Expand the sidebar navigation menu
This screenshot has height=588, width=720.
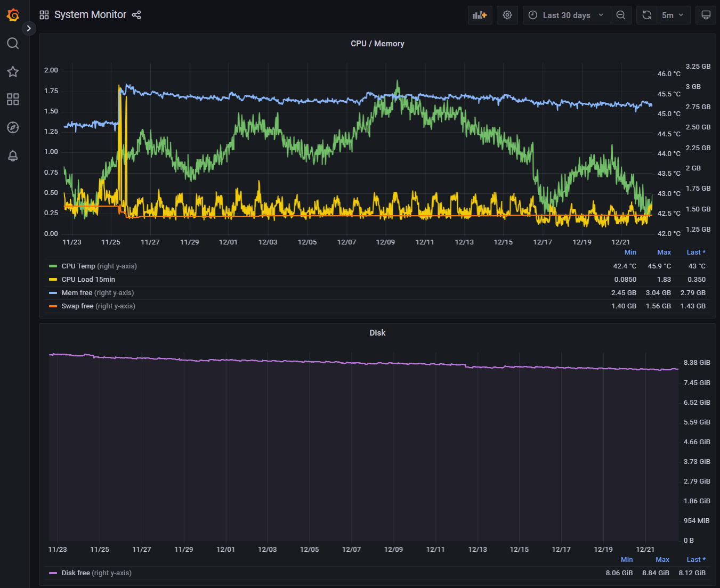[29, 28]
